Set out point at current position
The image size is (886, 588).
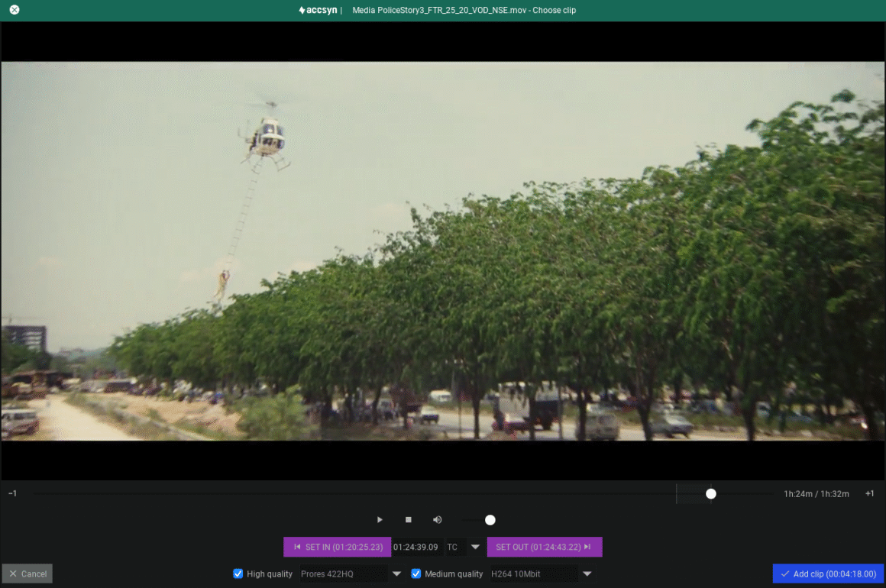[544, 547]
